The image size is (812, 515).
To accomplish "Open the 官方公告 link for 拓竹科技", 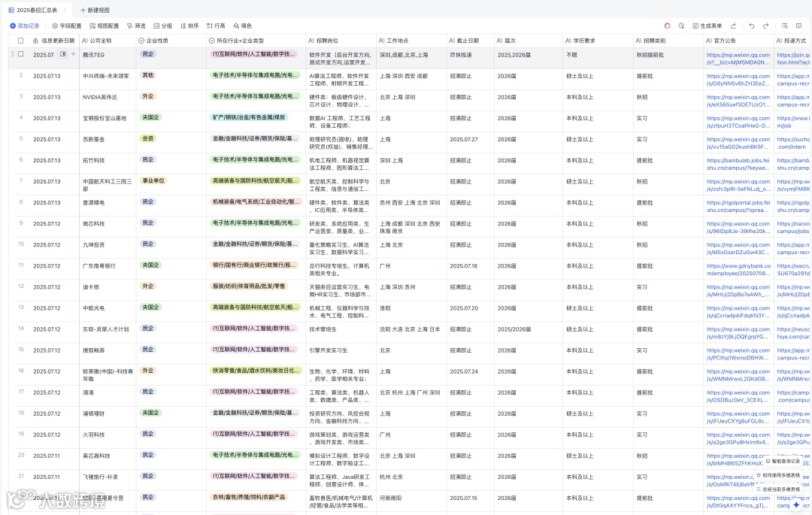I will click(738, 164).
